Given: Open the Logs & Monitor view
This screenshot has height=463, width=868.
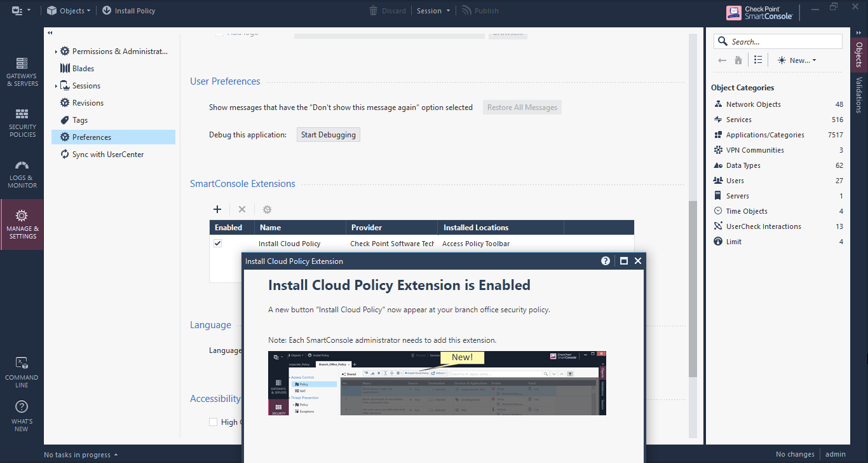Looking at the screenshot, I should [x=22, y=174].
